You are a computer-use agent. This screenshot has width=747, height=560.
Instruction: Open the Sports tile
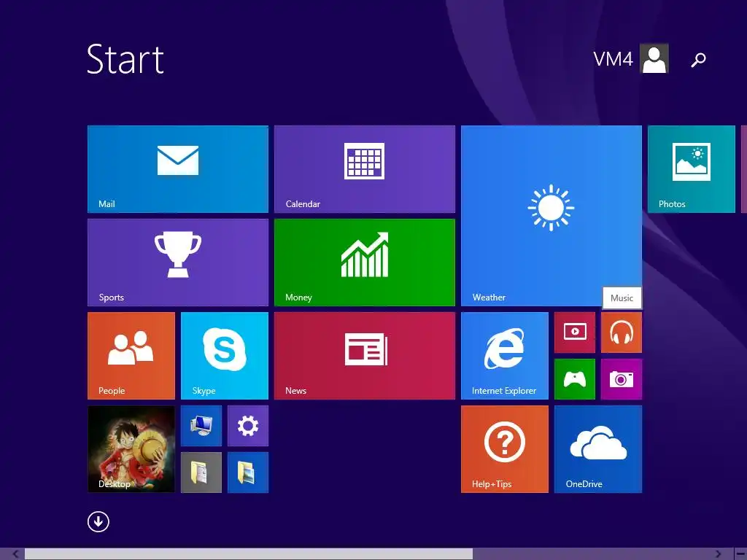click(x=178, y=262)
